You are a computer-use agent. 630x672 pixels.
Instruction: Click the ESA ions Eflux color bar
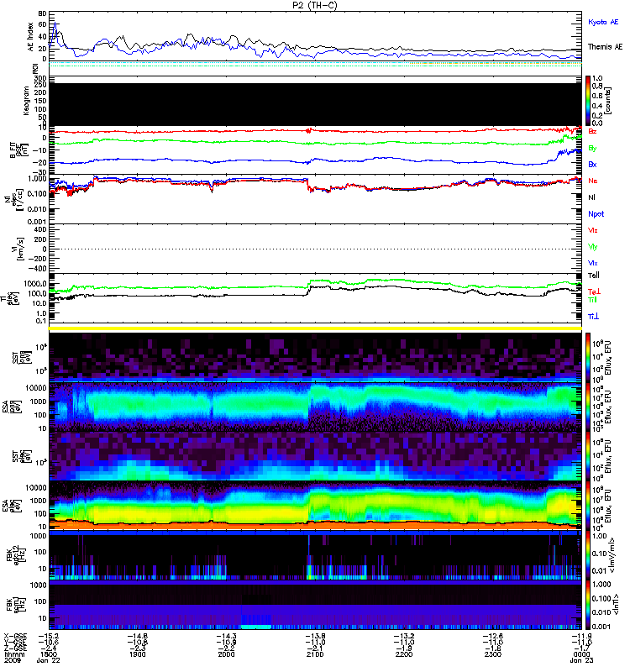588,407
